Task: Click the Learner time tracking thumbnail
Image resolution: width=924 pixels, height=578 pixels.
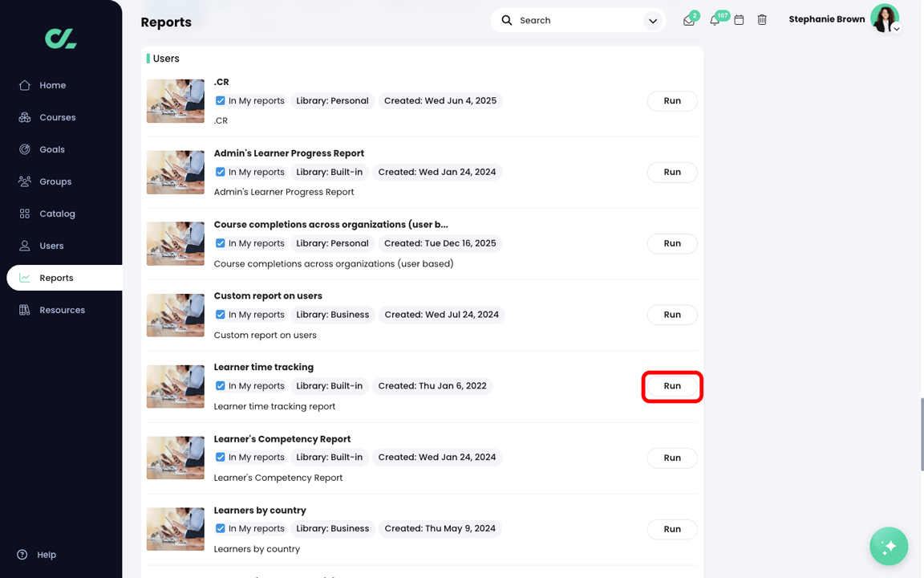Action: click(x=176, y=386)
